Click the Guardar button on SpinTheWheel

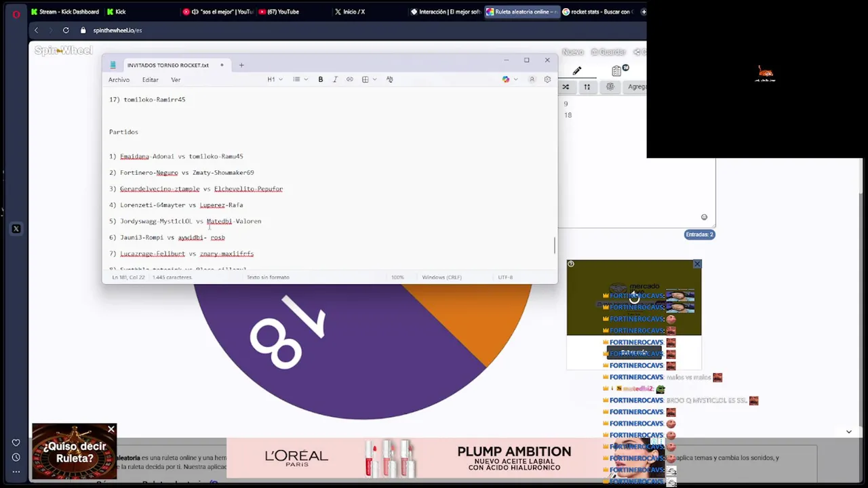click(608, 52)
